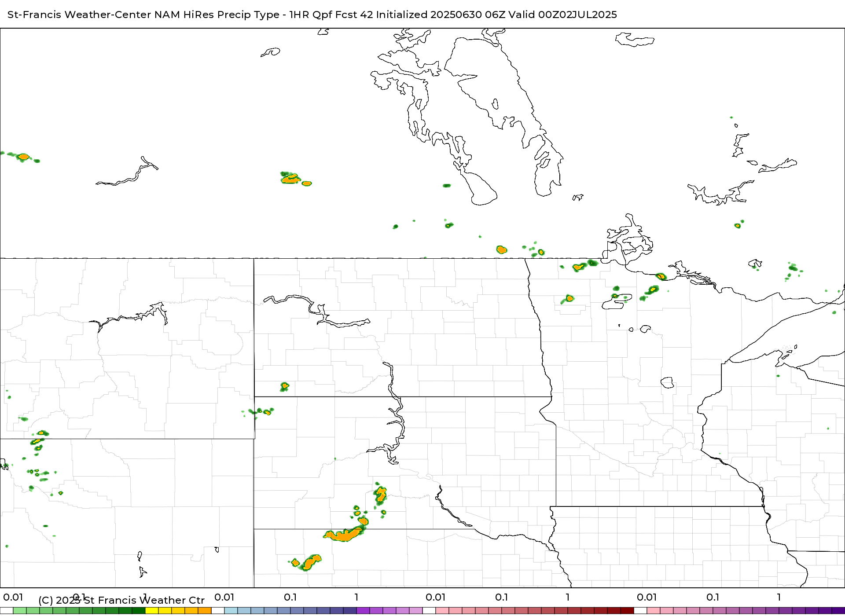Click the lightest pink swatch in the red legend
Viewport: 845px width, 616px height.
(442, 611)
